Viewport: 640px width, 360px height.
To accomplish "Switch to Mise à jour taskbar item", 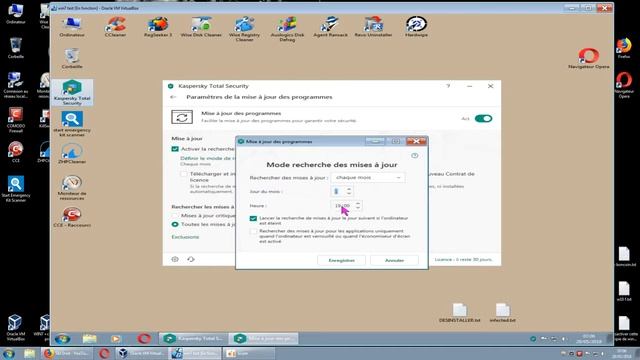I will (263, 338).
